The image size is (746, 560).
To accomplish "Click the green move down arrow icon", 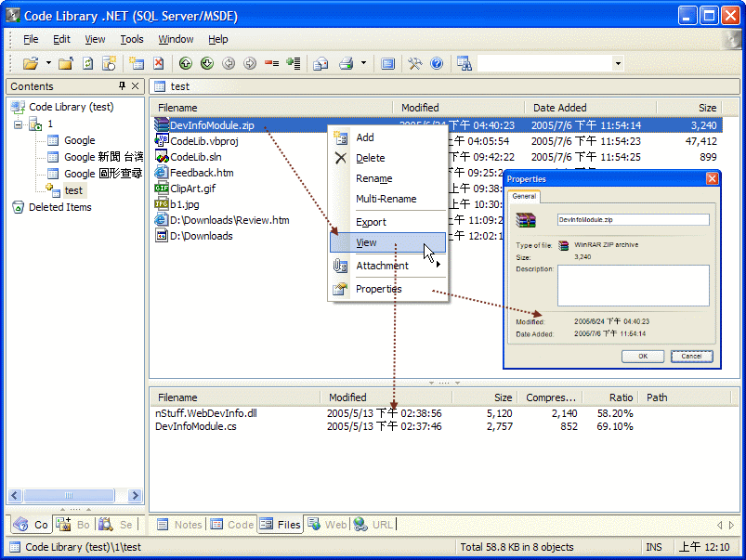I will [207, 63].
